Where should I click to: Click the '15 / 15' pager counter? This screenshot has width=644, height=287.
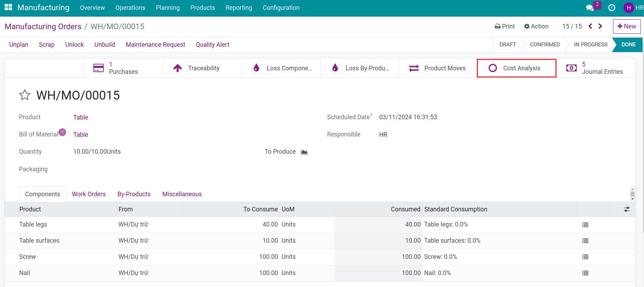coord(572,26)
